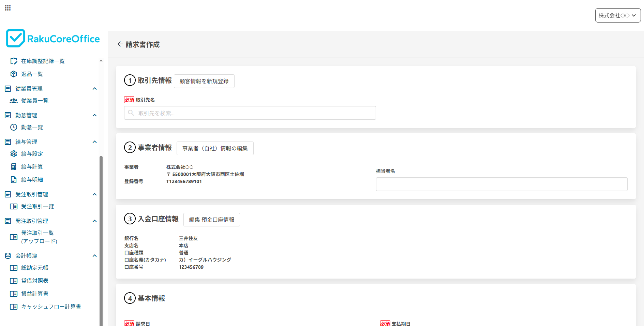This screenshot has width=644, height=326.
Task: Click the 顧客情報を新規登録 button
Action: tap(204, 81)
